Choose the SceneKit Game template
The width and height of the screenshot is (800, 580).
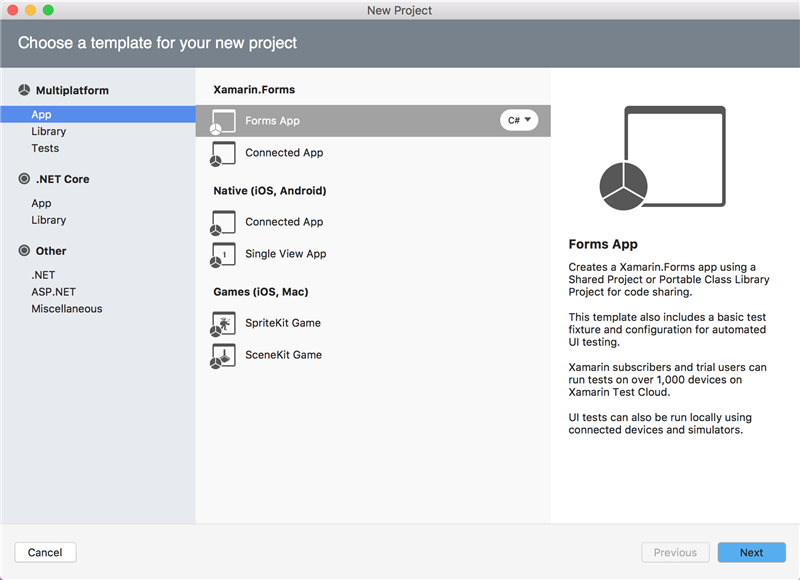click(x=373, y=355)
